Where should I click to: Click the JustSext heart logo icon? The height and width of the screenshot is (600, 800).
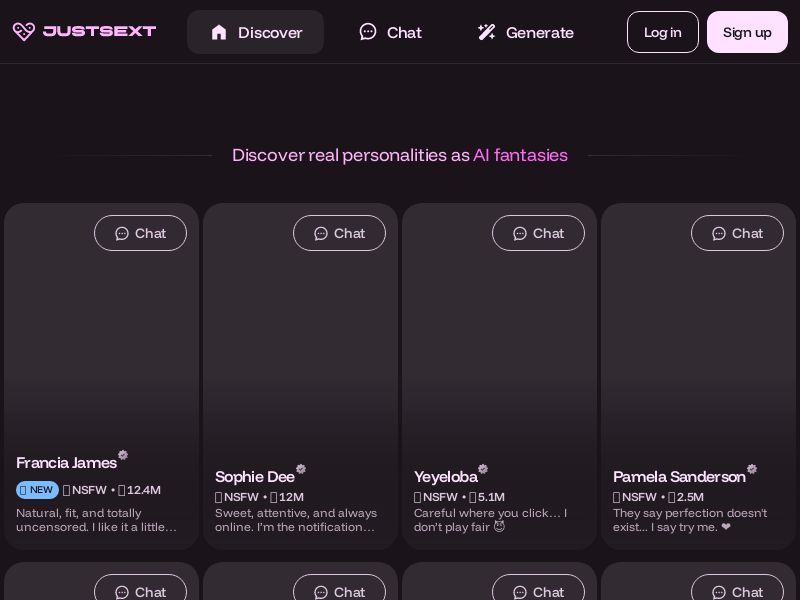pos(24,32)
